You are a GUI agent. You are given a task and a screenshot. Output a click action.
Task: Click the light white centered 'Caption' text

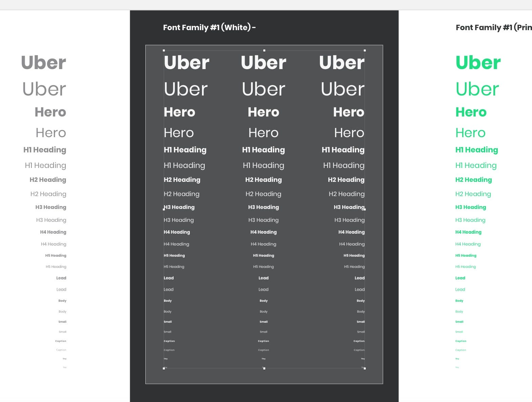(264, 350)
